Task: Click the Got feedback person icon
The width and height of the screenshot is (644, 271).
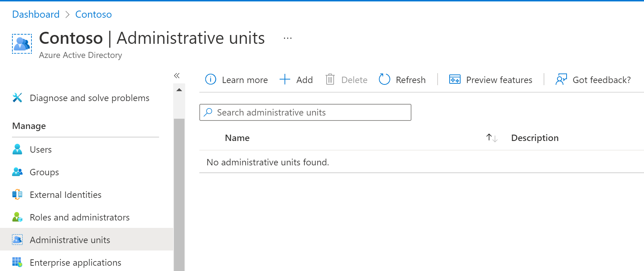Action: pyautogui.click(x=561, y=79)
